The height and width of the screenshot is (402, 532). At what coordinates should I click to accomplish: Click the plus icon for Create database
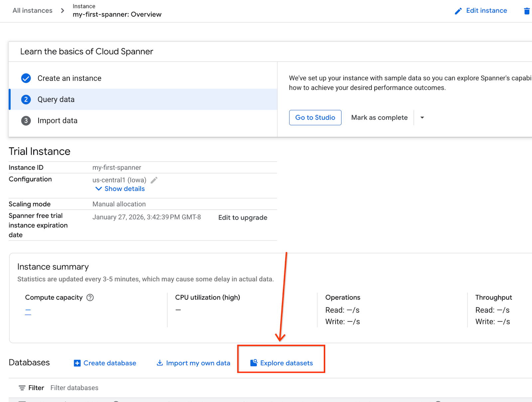pos(77,363)
